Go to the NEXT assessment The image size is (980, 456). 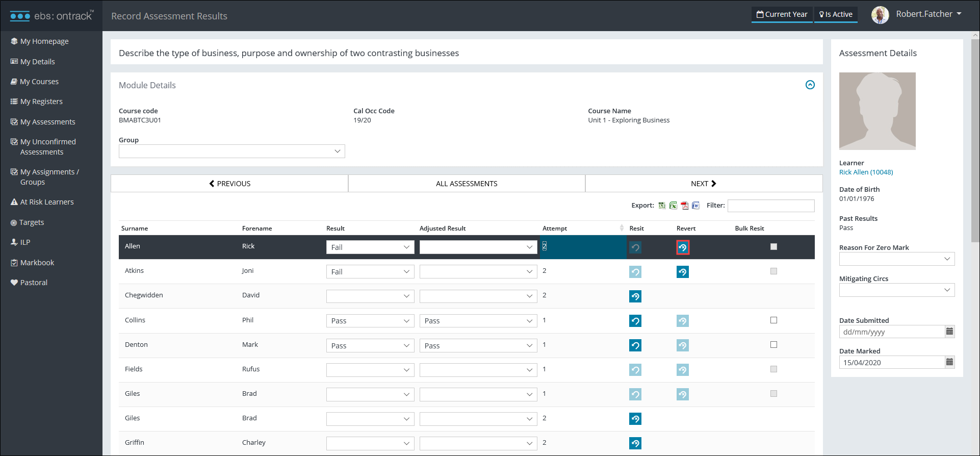[704, 184]
